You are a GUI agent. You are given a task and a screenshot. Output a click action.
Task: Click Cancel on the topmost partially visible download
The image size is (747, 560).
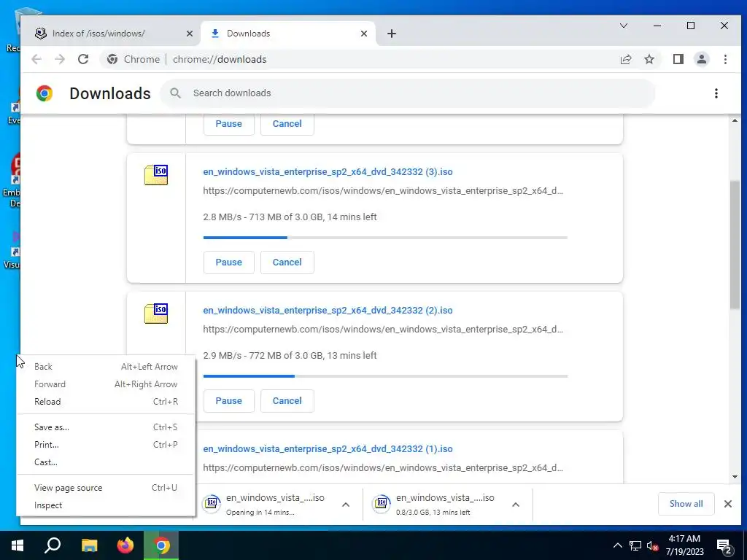coord(287,124)
